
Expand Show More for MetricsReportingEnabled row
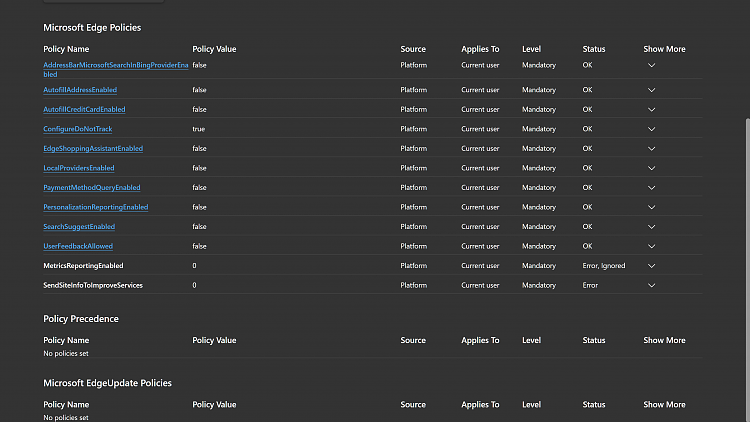652,266
